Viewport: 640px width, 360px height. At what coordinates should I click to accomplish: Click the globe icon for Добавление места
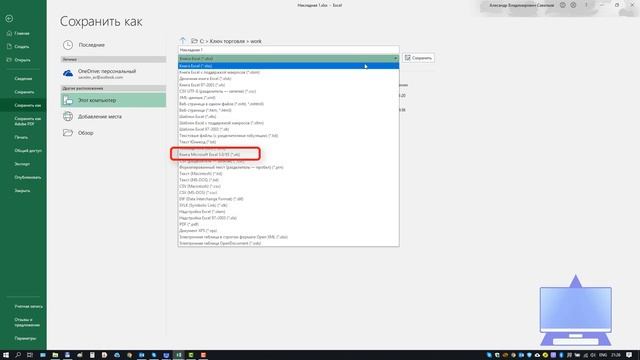[x=68, y=116]
